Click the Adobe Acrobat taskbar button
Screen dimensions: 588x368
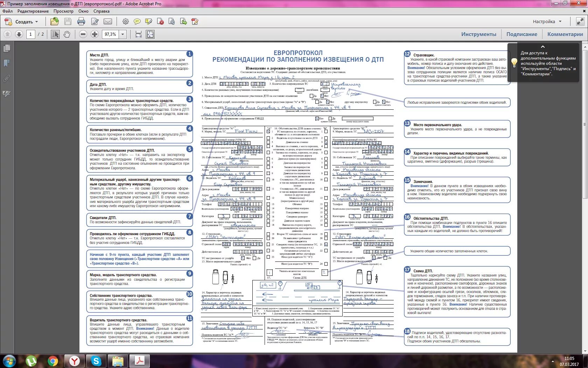[x=140, y=361]
